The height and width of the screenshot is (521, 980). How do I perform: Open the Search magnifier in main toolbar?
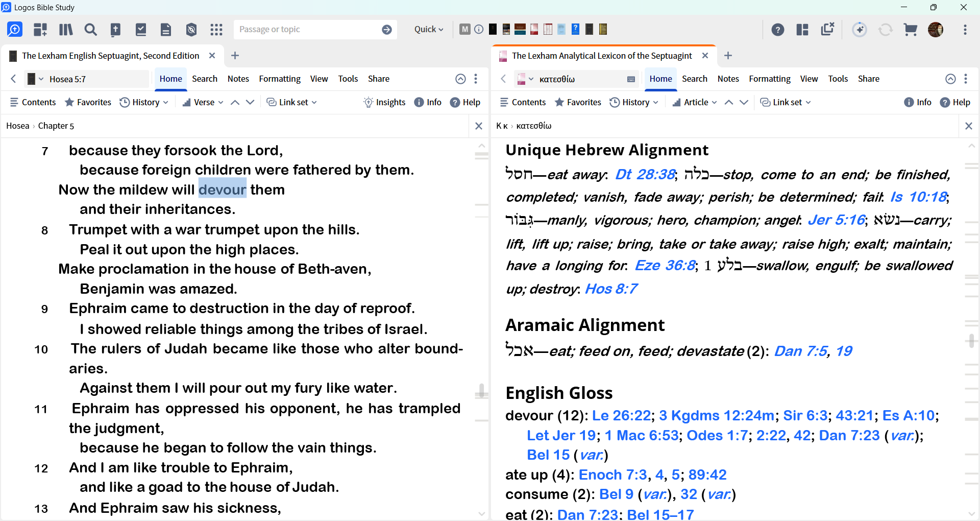(x=91, y=30)
